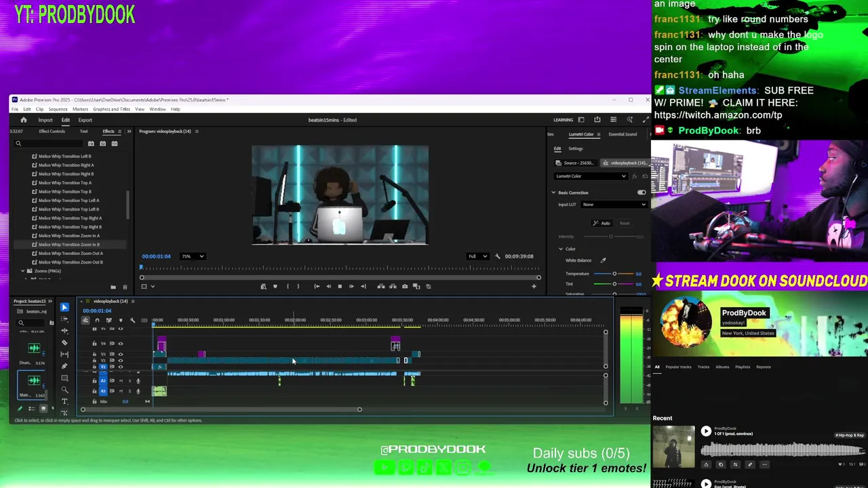
Task: Click the full screen video icon in header
Action: (645, 120)
